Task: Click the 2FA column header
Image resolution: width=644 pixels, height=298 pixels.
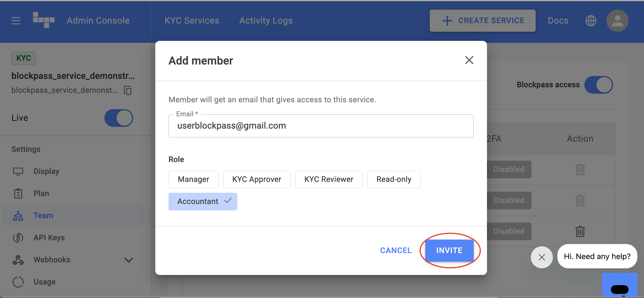Action: click(494, 138)
